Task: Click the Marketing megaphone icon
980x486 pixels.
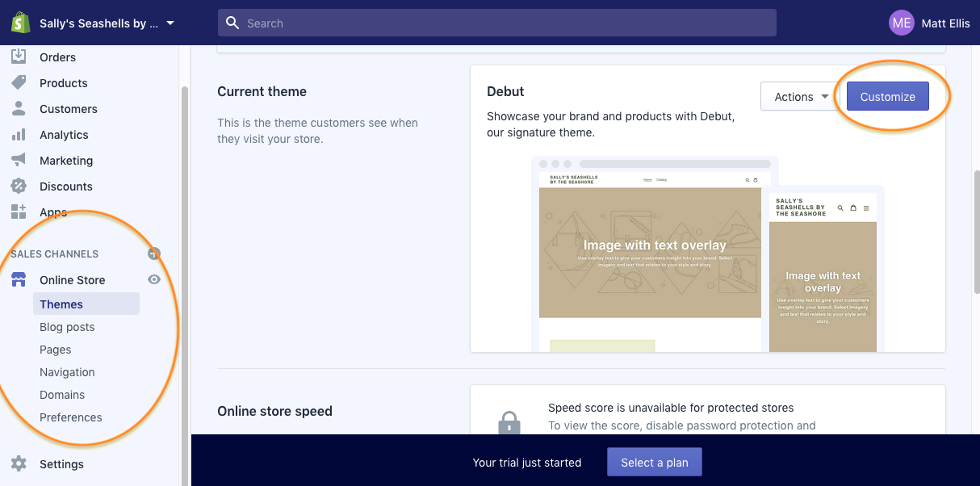Action: pos(19,161)
